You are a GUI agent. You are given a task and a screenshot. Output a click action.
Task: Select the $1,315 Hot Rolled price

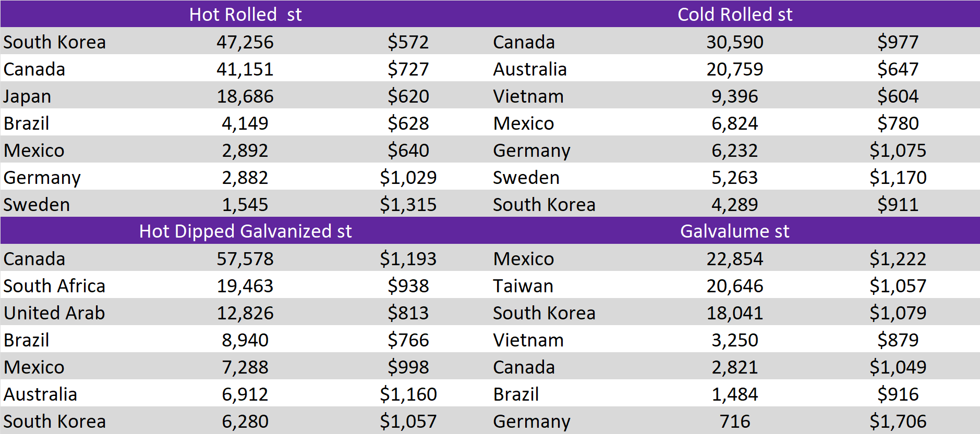tap(408, 205)
